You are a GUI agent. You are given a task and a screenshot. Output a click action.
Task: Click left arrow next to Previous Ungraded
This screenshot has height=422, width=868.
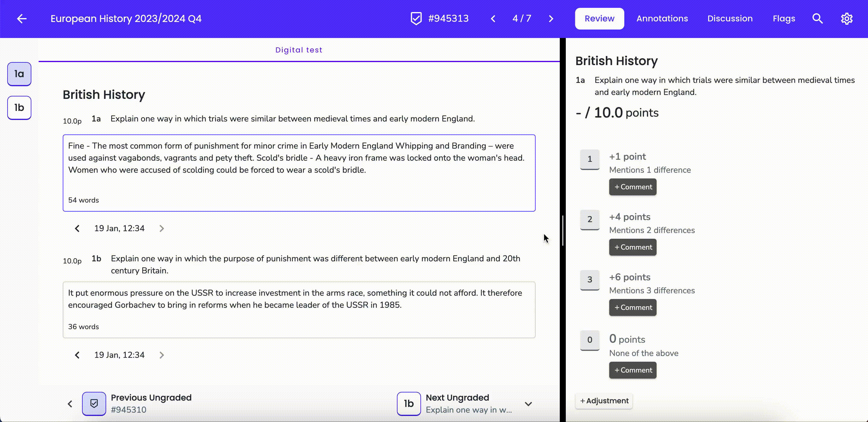coord(70,404)
